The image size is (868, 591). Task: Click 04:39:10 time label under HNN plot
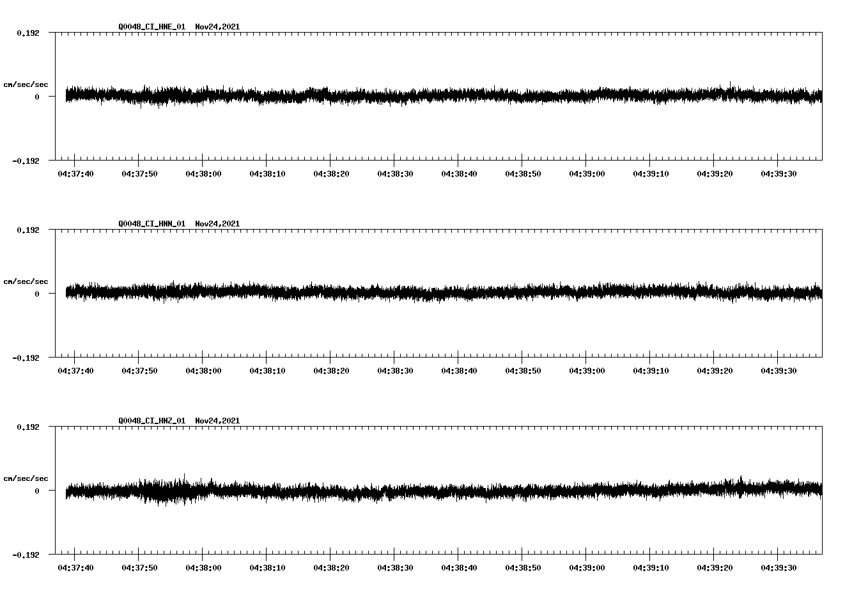coord(651,370)
